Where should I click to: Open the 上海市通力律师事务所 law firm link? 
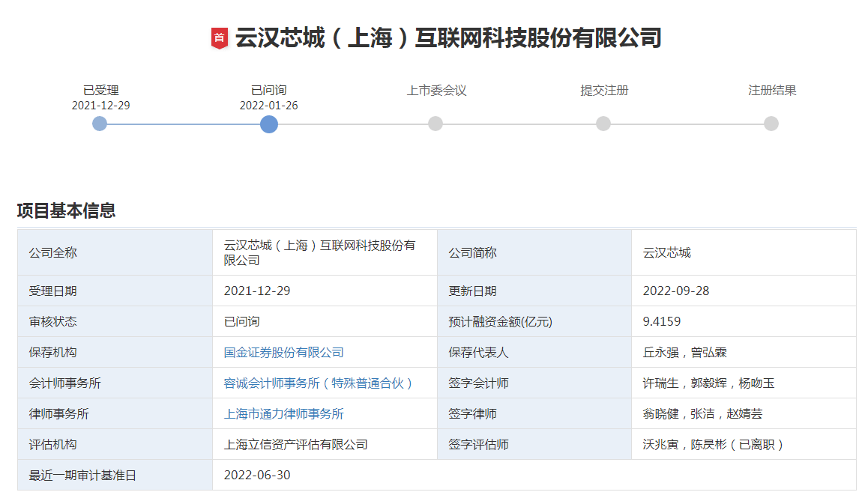click(x=283, y=414)
